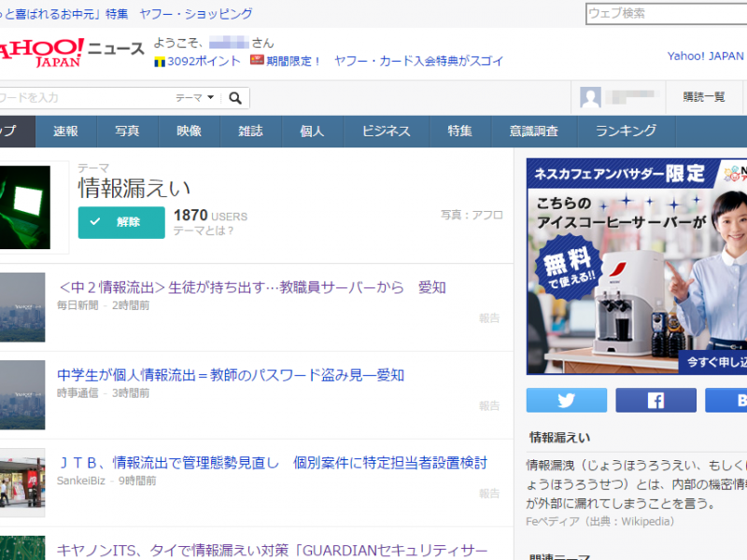Share the theme on Twitter

566,399
